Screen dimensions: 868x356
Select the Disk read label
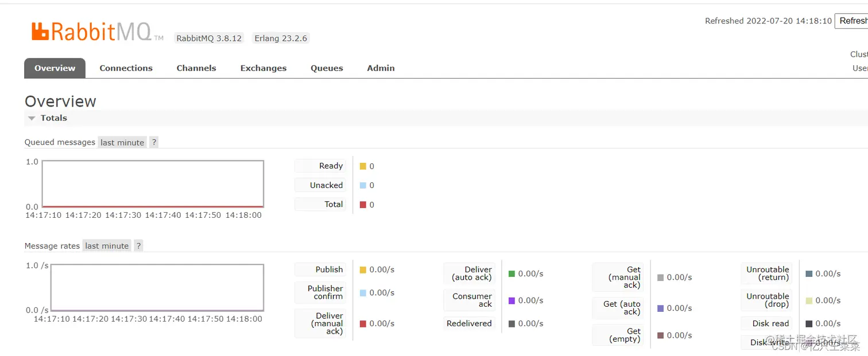(766, 323)
